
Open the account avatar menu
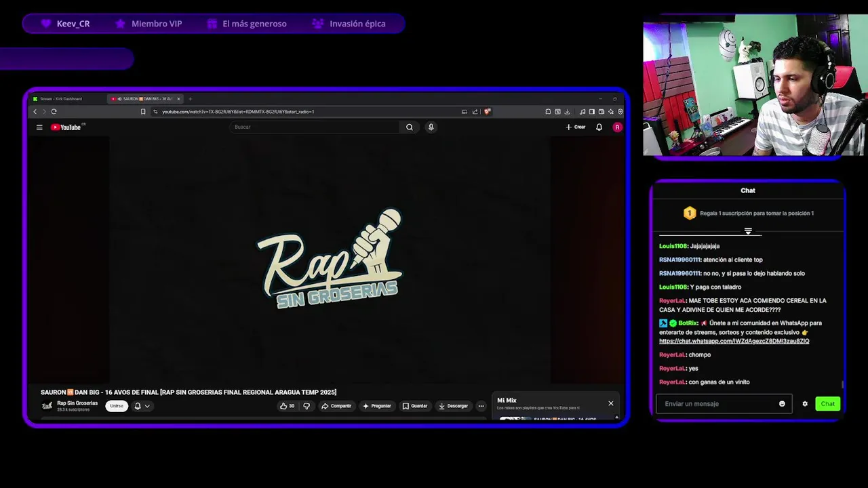tap(617, 127)
